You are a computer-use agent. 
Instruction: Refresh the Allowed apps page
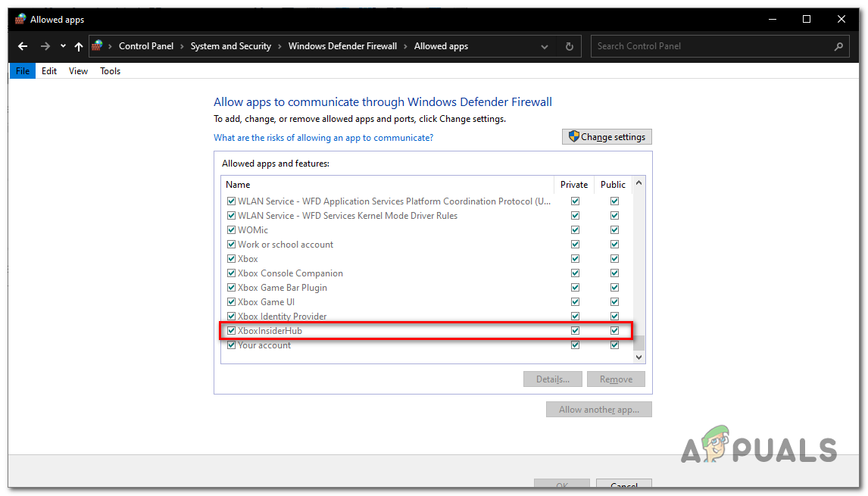point(569,46)
